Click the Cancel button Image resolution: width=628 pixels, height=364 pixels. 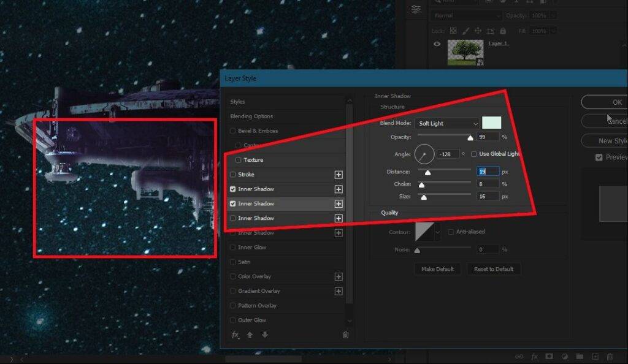tap(604, 121)
